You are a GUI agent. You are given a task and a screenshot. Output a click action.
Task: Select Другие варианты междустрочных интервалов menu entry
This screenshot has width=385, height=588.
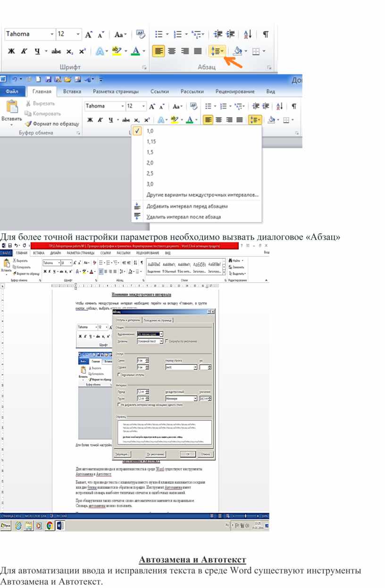click(202, 195)
